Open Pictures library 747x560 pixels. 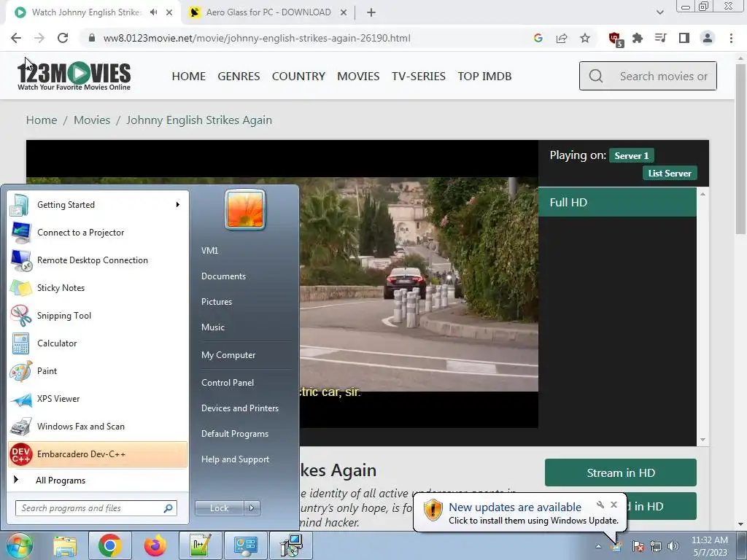[217, 302]
